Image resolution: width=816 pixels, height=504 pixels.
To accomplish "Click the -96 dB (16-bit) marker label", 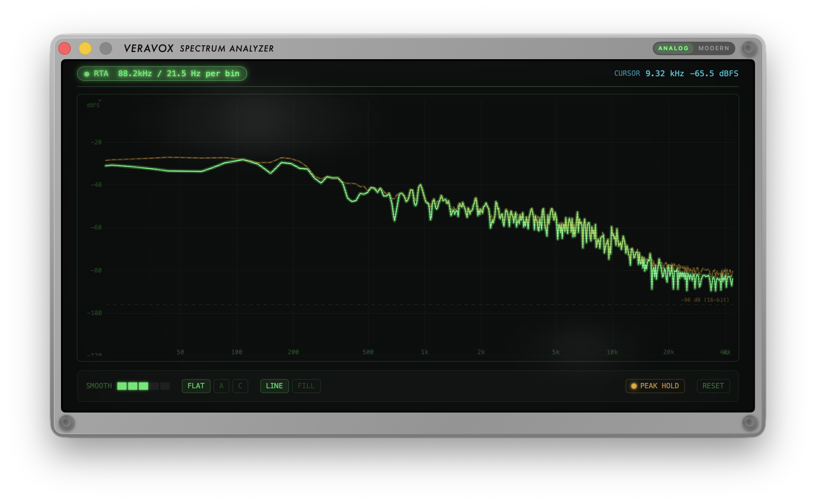I will [705, 300].
